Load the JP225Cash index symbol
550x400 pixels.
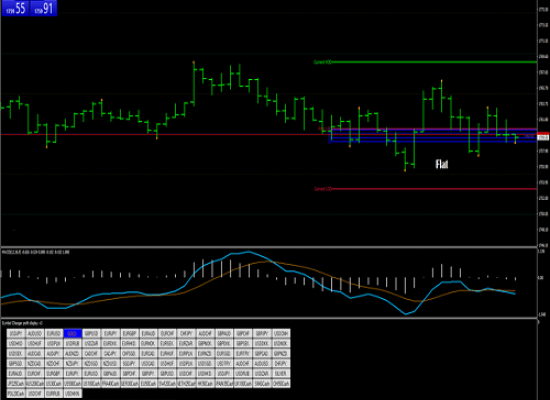click(x=16, y=384)
